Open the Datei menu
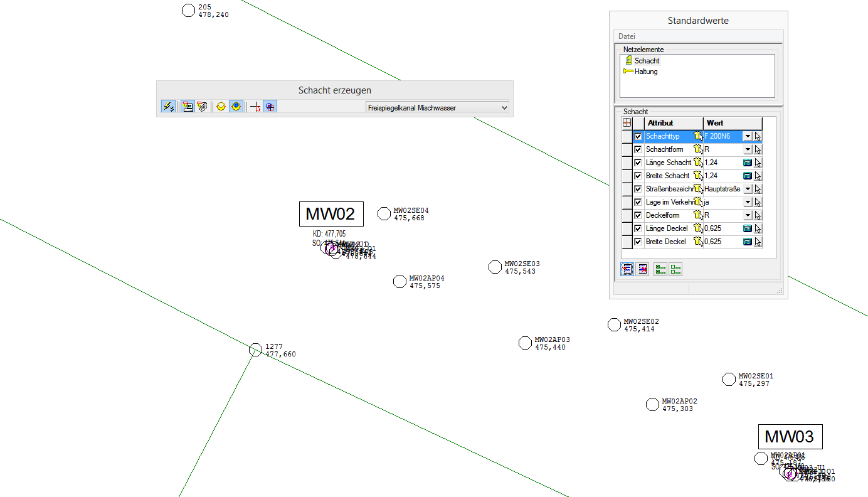The width and height of the screenshot is (868, 497). 627,36
